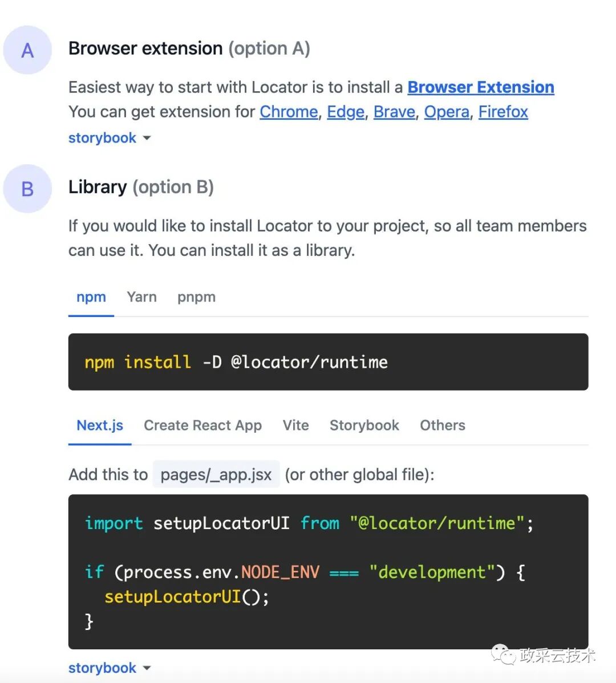Open the bold Browser Extension link
The width and height of the screenshot is (616, 683).
click(480, 87)
